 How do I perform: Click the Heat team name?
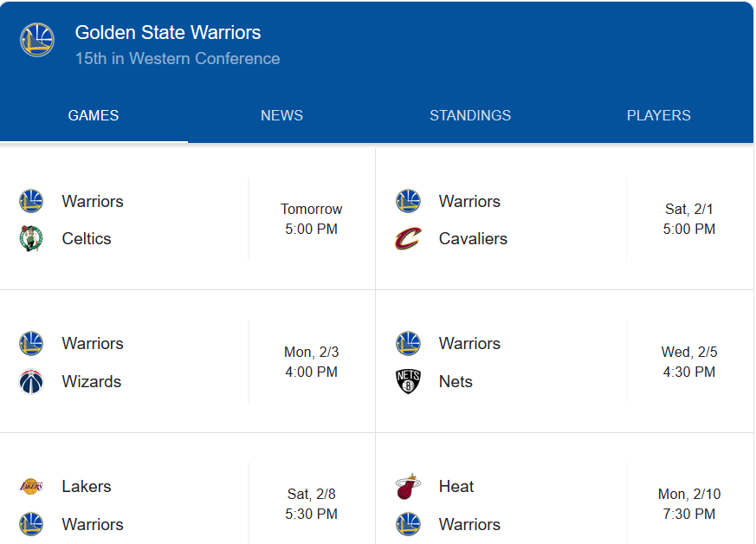(456, 486)
